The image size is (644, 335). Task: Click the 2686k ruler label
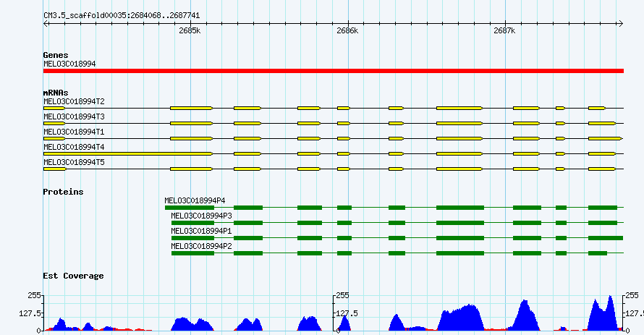click(x=347, y=31)
